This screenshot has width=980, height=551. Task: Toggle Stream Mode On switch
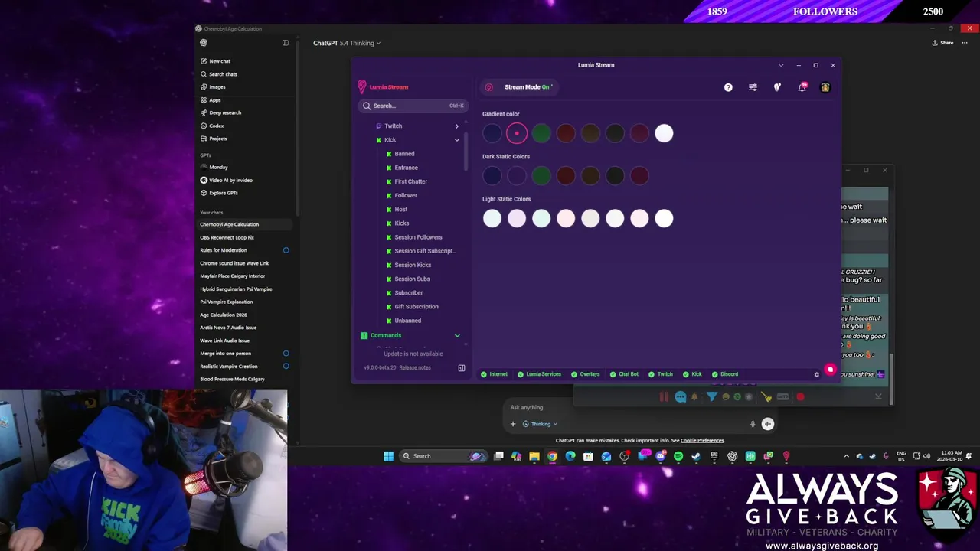(x=521, y=87)
